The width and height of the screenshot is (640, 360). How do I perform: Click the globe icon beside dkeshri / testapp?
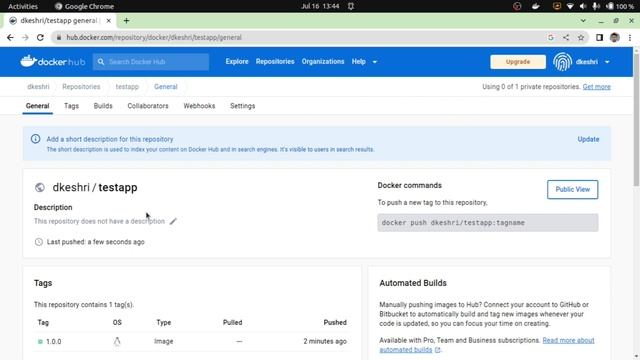[40, 187]
